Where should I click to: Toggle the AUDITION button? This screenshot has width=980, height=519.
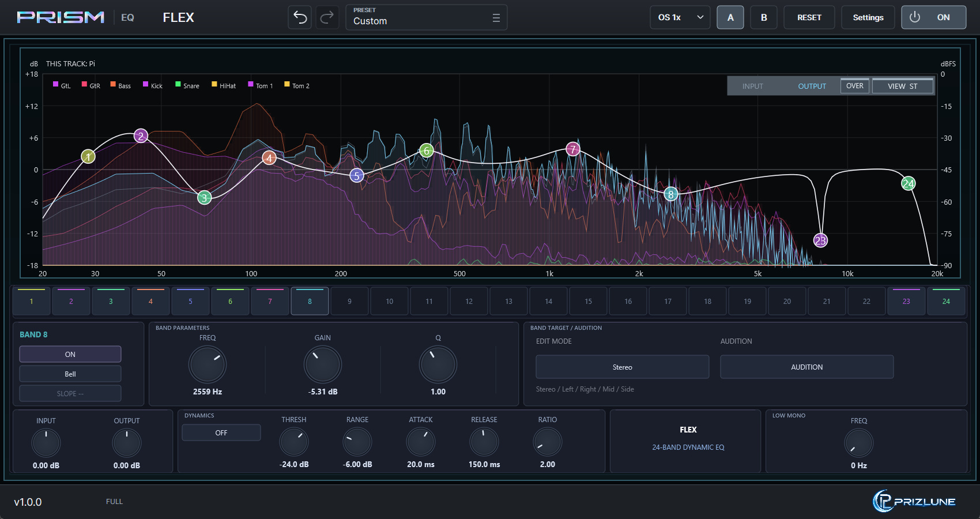(x=807, y=367)
